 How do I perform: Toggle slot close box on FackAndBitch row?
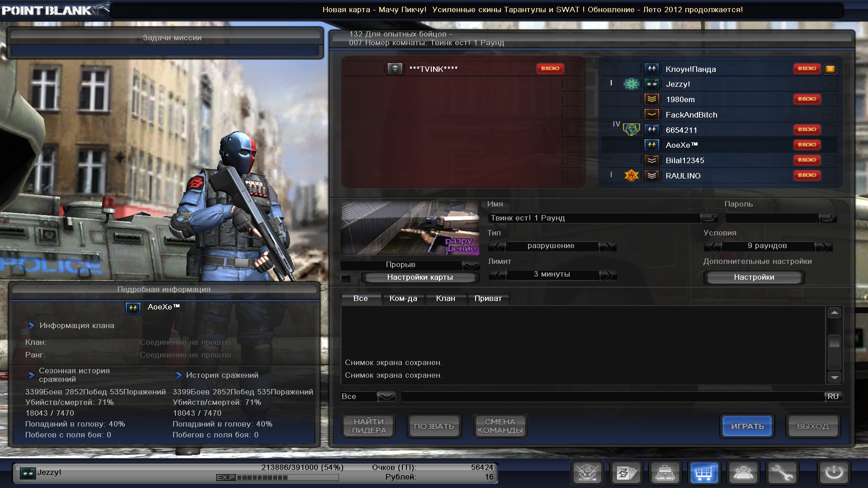coord(830,114)
